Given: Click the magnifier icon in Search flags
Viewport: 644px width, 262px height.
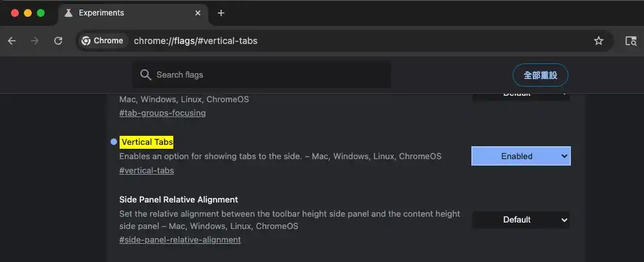Looking at the screenshot, I should (146, 74).
